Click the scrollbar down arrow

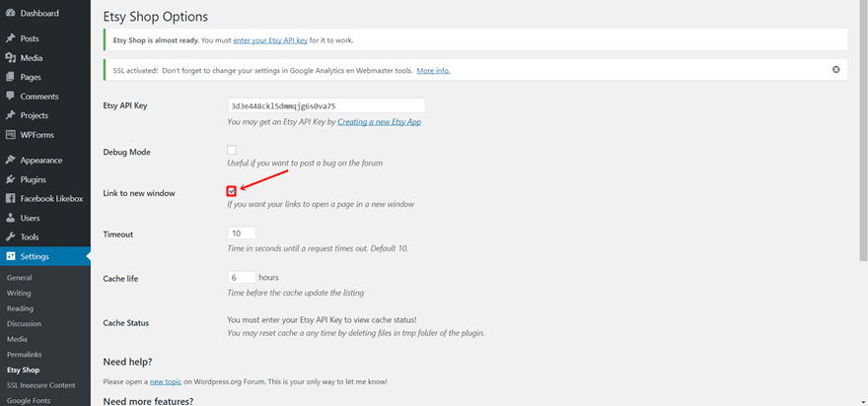(x=864, y=401)
